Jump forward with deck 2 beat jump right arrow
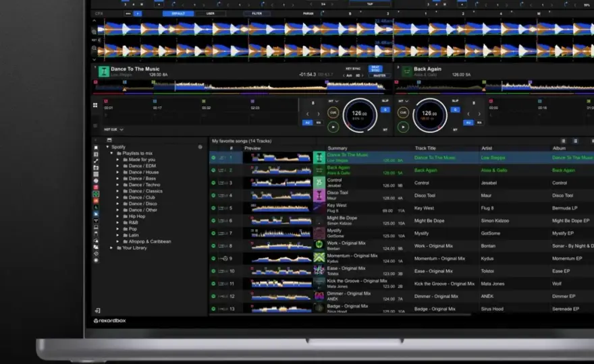This screenshot has height=364, width=594. click(479, 114)
